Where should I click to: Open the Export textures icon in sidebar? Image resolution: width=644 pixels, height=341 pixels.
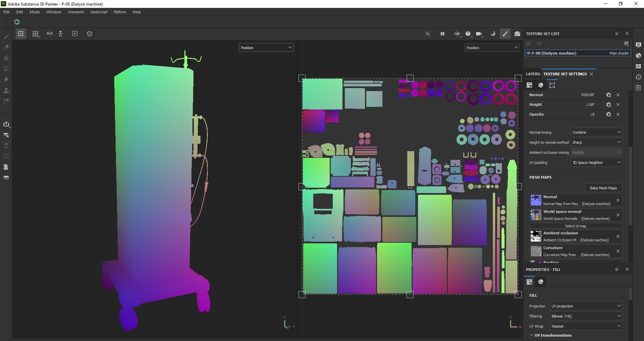pyautogui.click(x=6, y=124)
